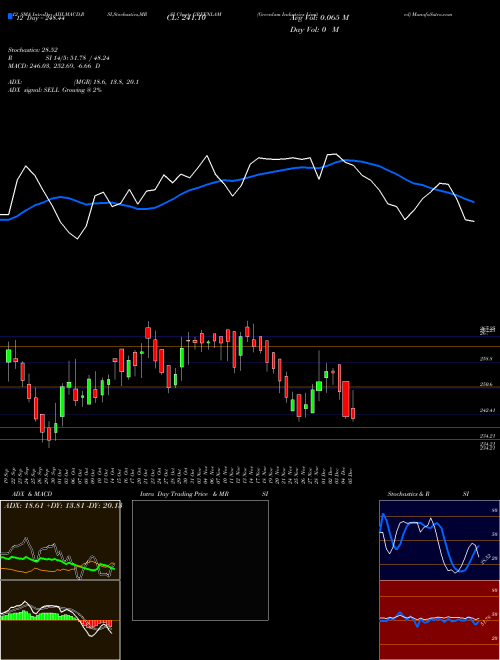Click the 'ADX: 18.61 +DY: 13.81 -DY: 20.13' header

[63, 506]
